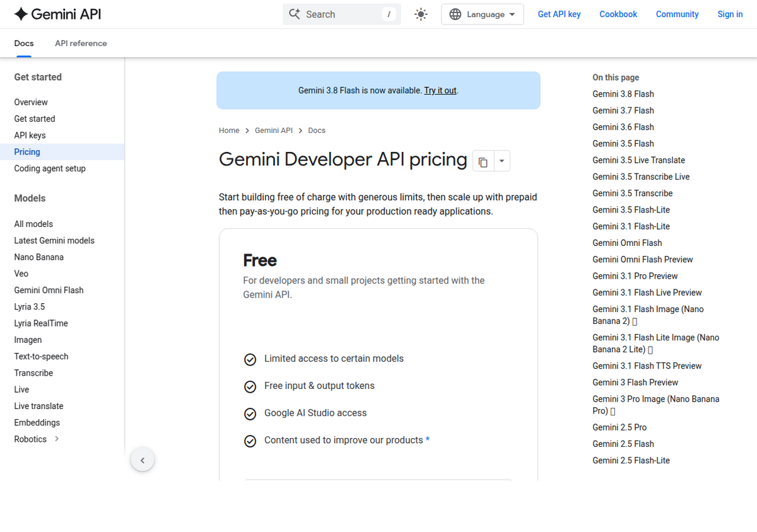Click asterisk footnote after improve our products
The width and height of the screenshot is (757, 532).
pos(428,440)
